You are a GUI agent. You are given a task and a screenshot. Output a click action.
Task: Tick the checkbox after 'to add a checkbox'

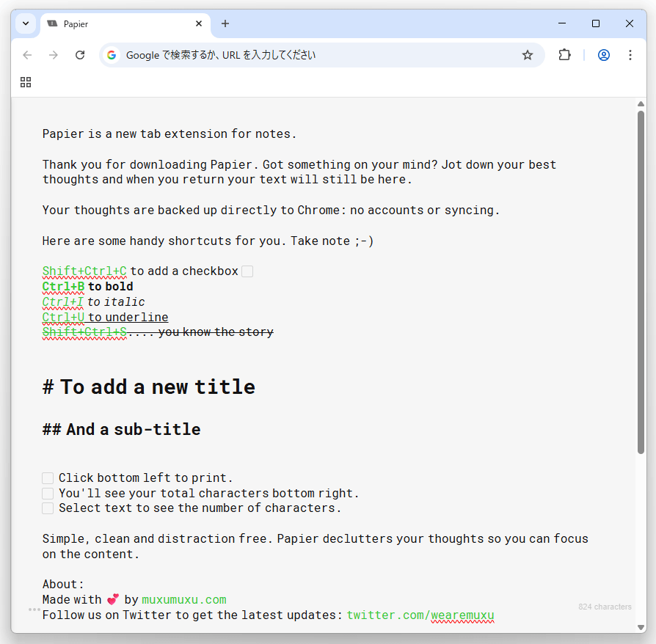coord(247,271)
